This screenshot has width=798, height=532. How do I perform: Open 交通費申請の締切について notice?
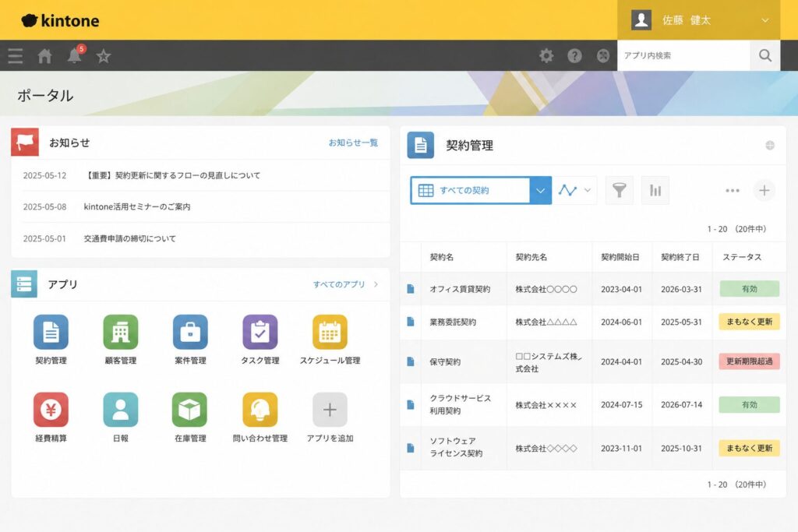click(x=130, y=238)
